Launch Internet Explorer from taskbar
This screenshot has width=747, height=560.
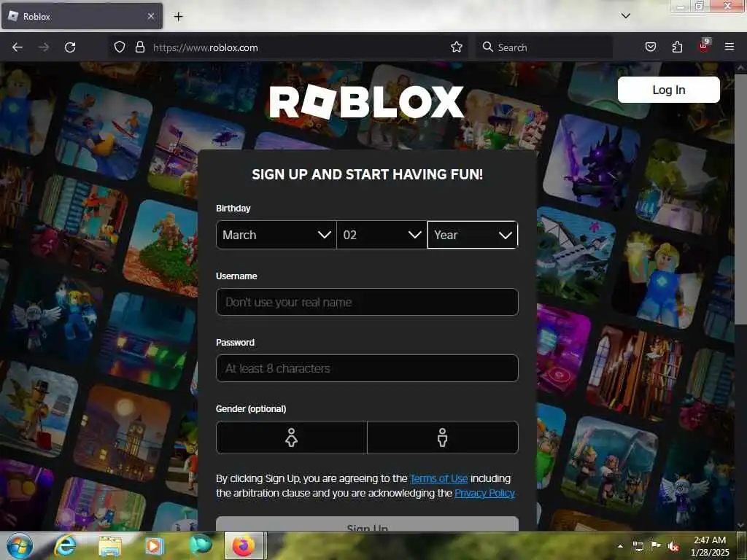pos(64,545)
